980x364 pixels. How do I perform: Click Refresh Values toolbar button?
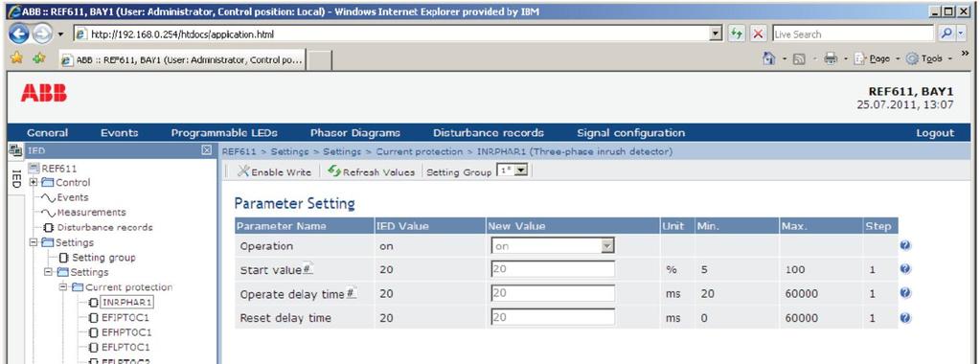372,172
